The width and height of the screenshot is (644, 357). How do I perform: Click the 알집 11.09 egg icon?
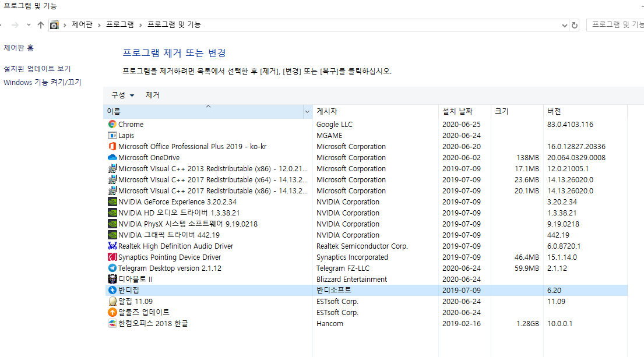112,301
